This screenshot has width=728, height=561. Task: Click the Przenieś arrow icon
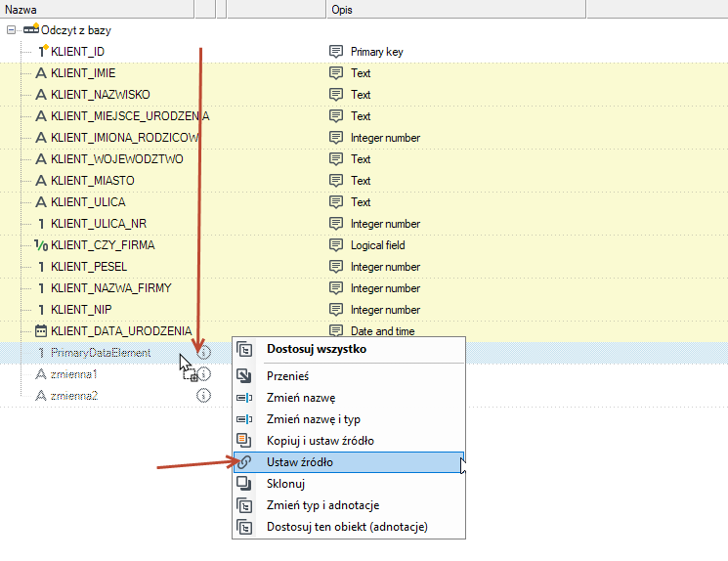[x=244, y=375]
